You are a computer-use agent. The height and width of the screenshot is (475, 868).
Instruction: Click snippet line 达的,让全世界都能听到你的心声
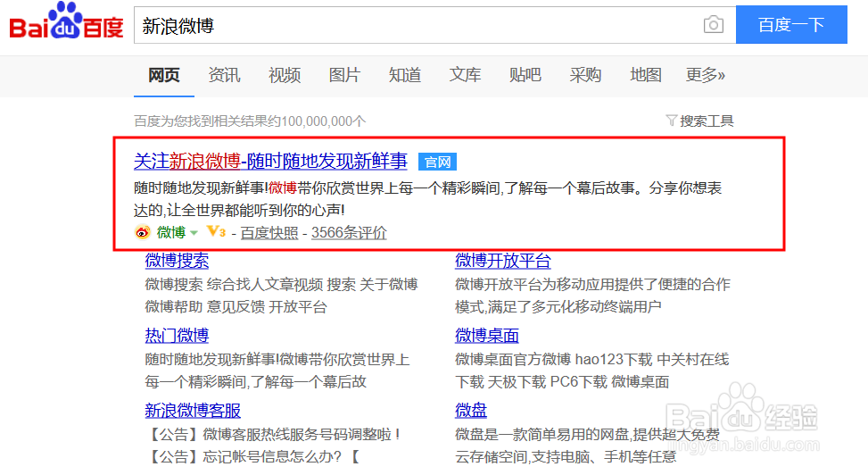click(x=239, y=210)
